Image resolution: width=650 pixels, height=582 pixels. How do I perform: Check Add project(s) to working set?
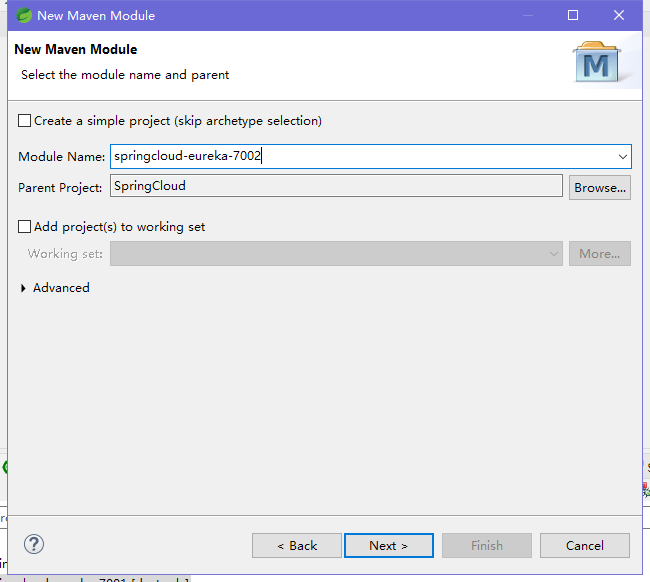[24, 227]
